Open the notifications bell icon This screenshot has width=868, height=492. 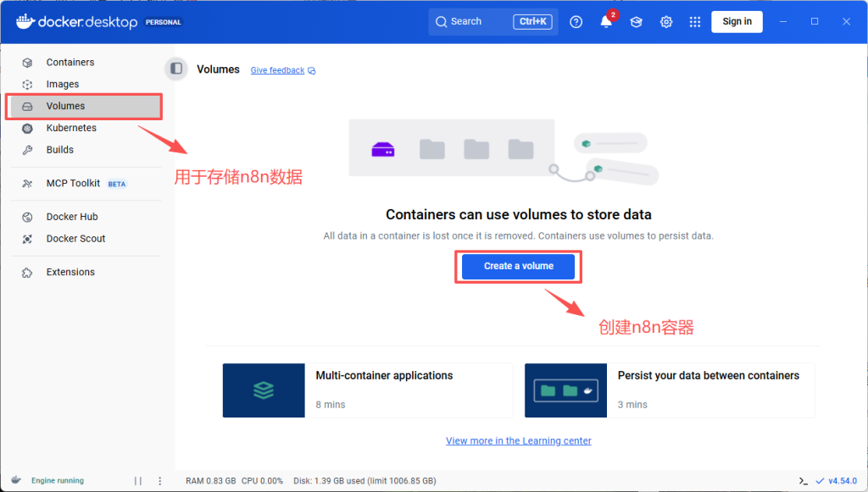click(x=606, y=22)
